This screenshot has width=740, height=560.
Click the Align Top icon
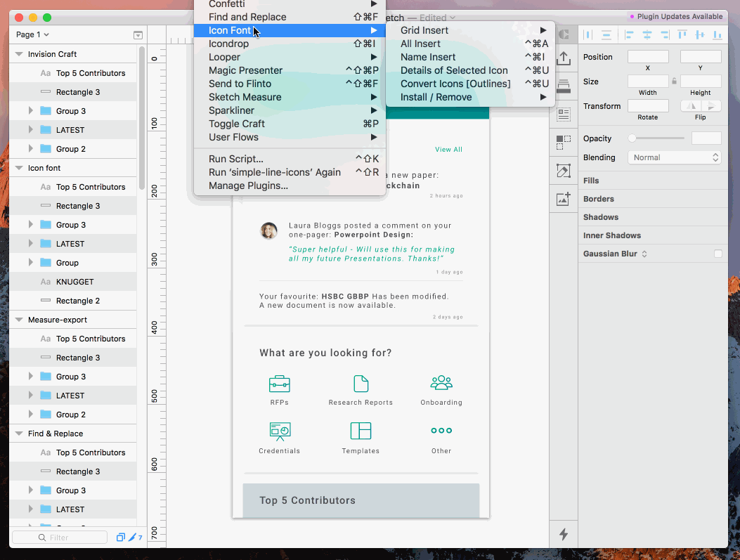(x=682, y=34)
